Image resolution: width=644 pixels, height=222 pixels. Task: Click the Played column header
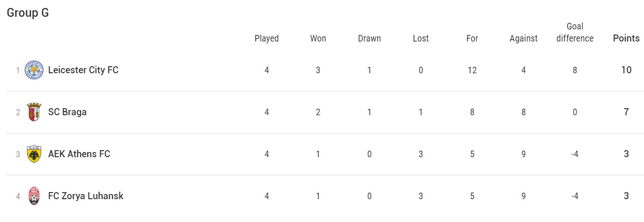[267, 39]
